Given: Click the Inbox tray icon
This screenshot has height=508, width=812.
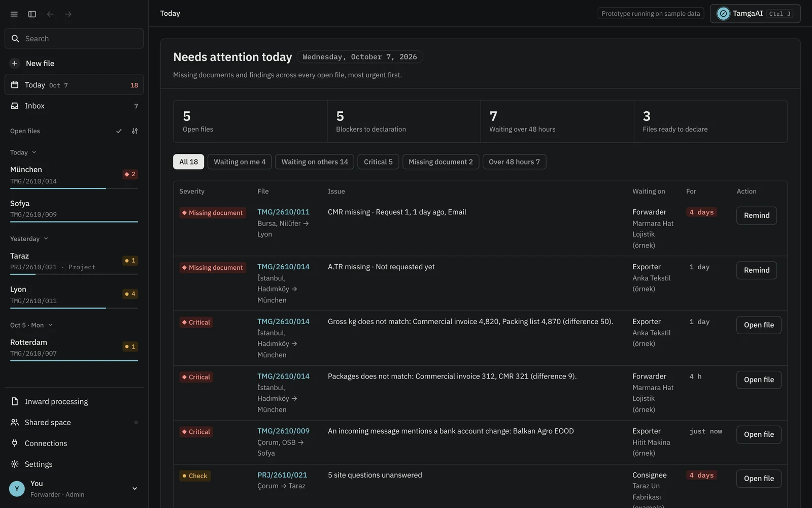Looking at the screenshot, I should pos(15,106).
